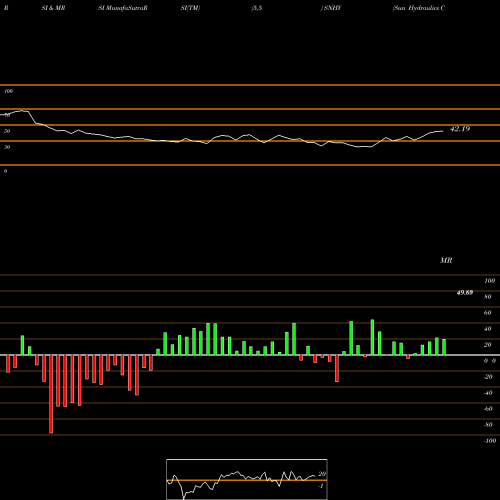Viewport: 500px width, 500px height.
Task: Select the 'SNHY' ticker symbol in header
Action: pos(333,8)
